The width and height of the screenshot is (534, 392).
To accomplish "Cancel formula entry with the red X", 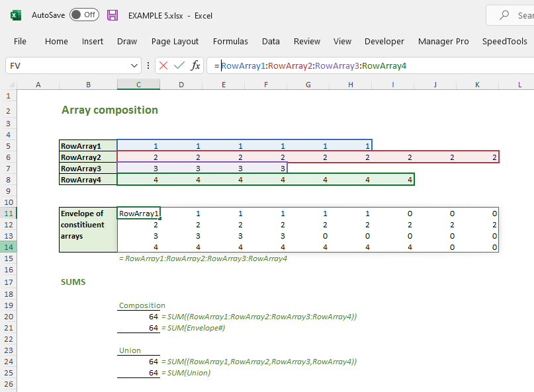I will point(163,65).
